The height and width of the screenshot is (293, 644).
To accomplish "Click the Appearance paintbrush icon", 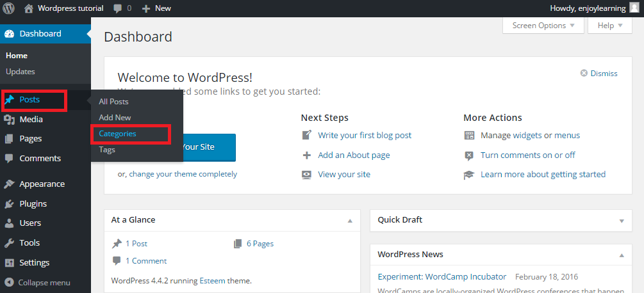I will tap(9, 184).
